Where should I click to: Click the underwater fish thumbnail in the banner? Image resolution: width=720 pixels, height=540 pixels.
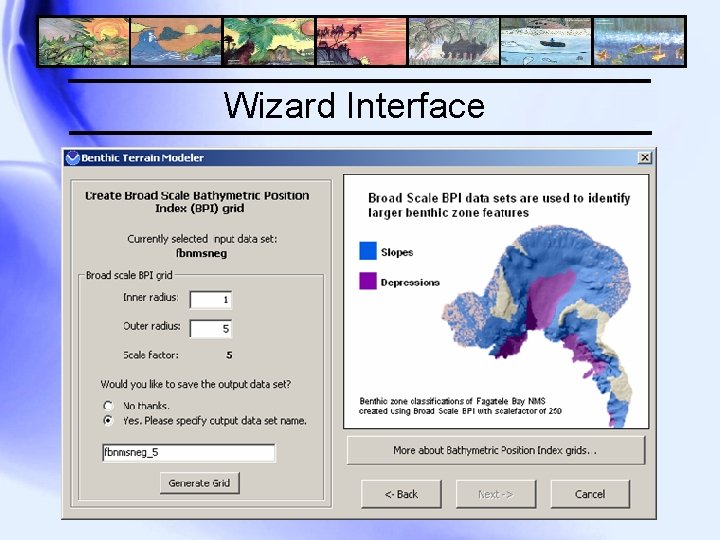(x=639, y=41)
